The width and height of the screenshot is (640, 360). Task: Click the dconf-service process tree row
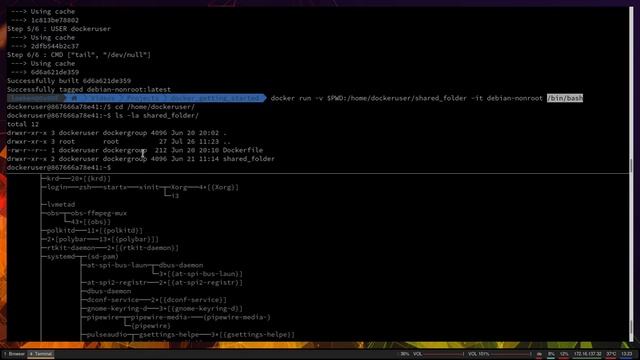tap(155, 300)
